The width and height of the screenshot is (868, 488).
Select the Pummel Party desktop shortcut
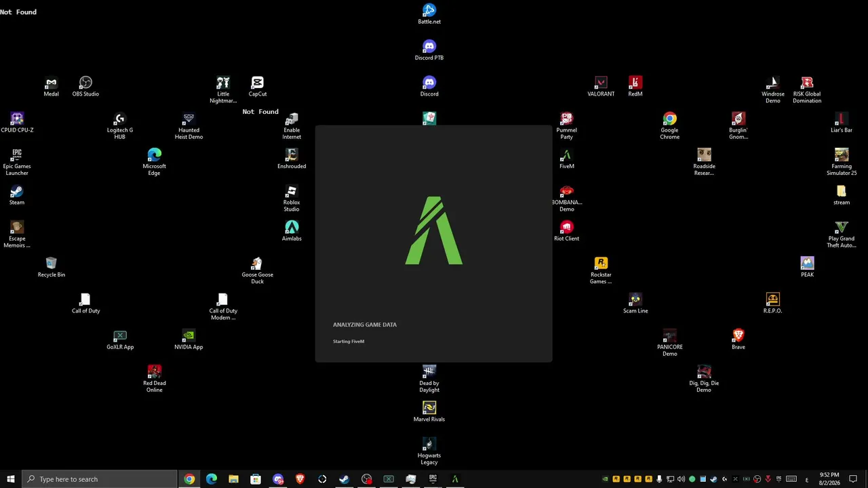[567, 126]
